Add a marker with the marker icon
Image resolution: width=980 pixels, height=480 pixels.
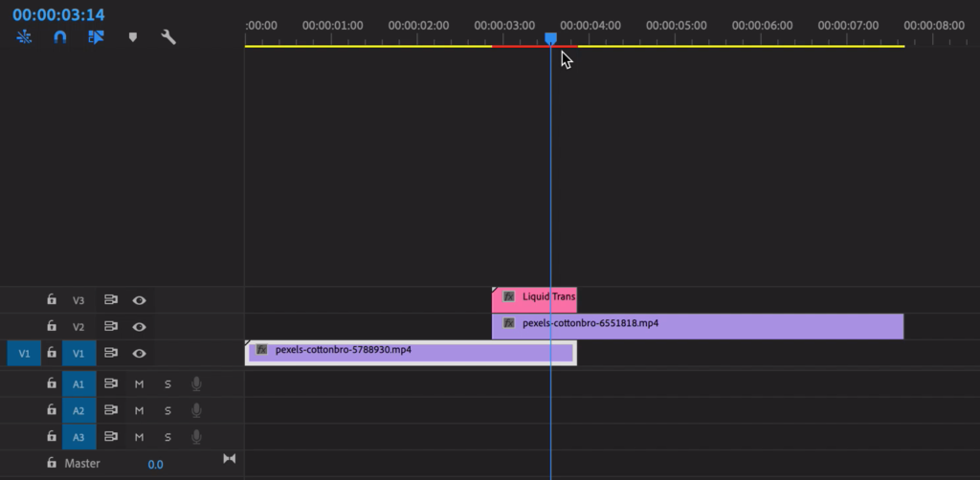pyautogui.click(x=133, y=37)
